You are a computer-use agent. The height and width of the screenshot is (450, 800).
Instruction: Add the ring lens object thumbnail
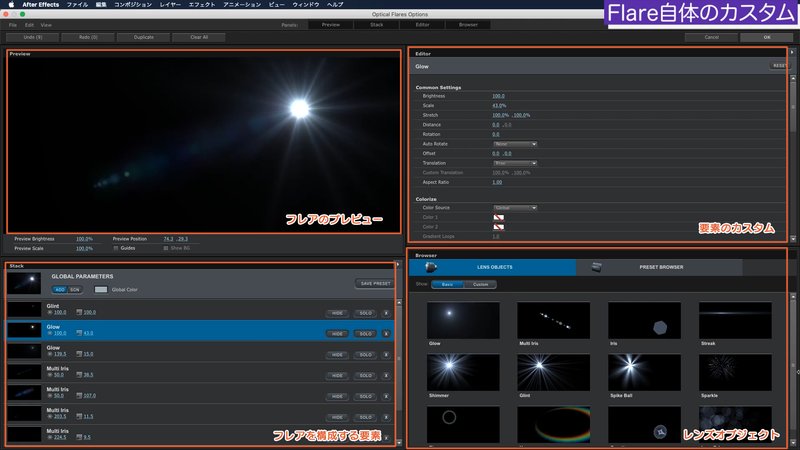[x=463, y=424]
